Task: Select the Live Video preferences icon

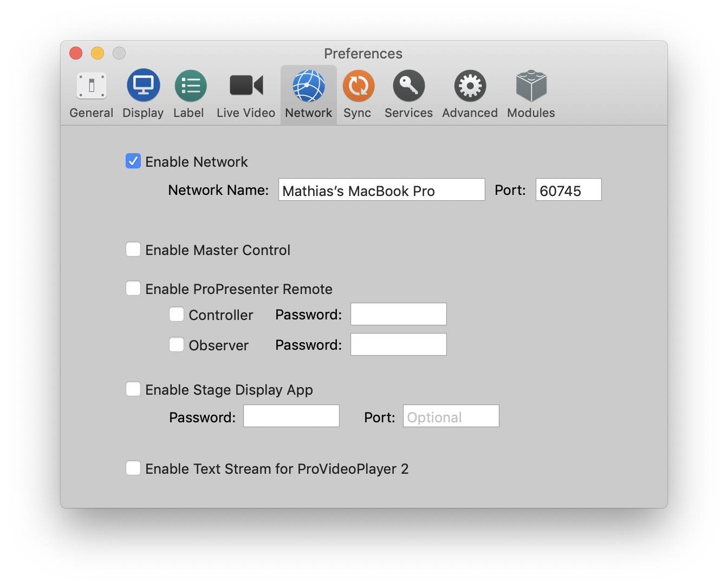Action: (x=245, y=92)
